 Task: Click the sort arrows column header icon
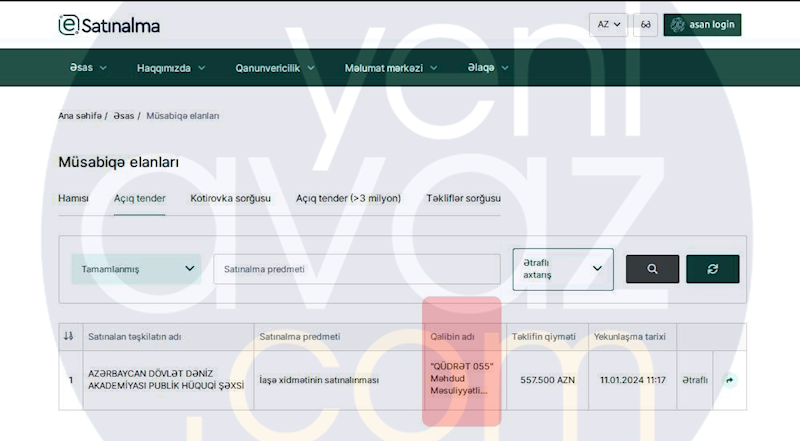[x=68, y=336]
